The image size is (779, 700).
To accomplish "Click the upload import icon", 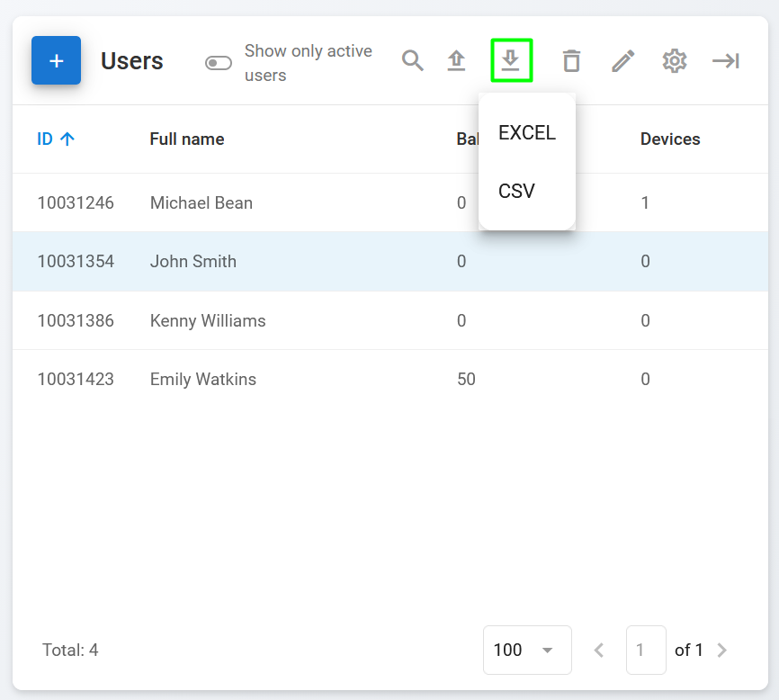I will click(x=456, y=61).
